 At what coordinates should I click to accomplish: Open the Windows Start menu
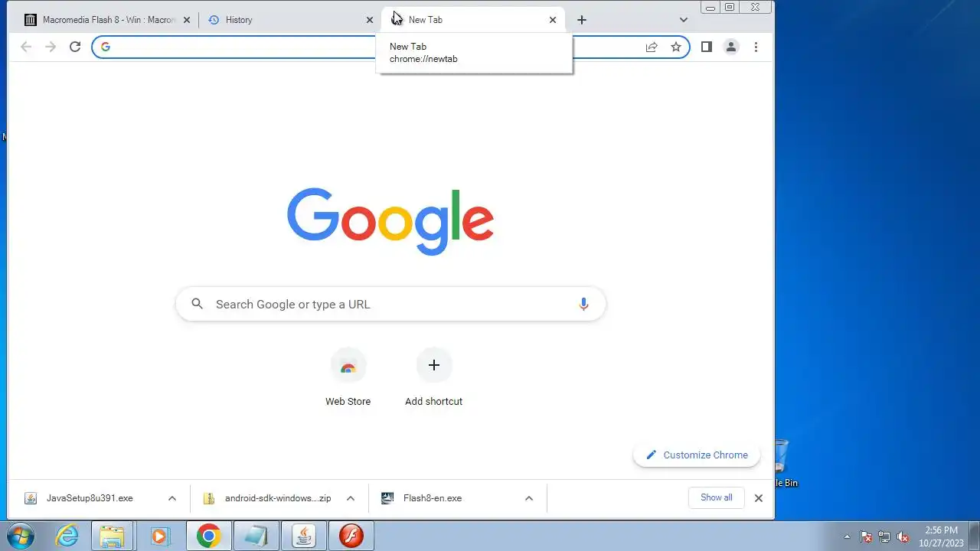pos(20,536)
